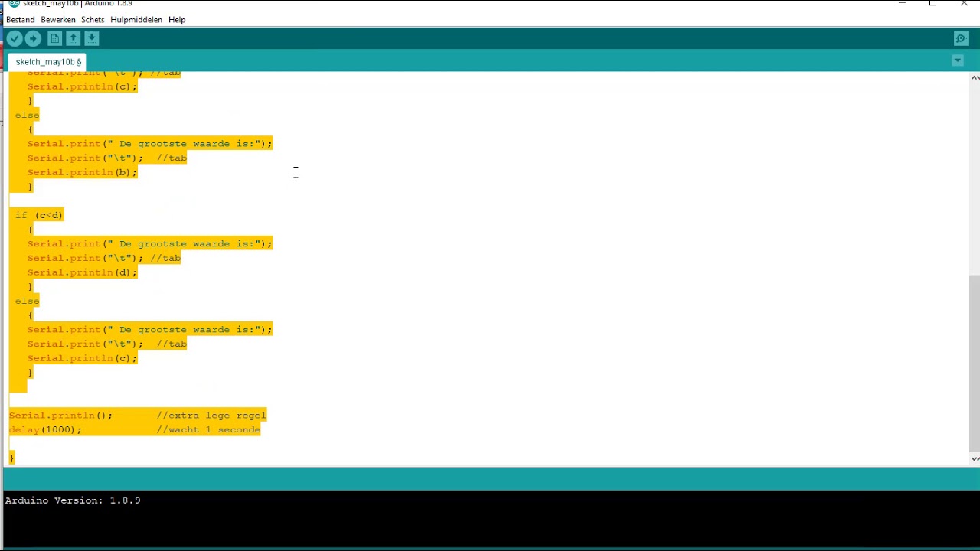The height and width of the screenshot is (551, 980).
Task: Create a new sketch with the New icon
Action: [55, 38]
